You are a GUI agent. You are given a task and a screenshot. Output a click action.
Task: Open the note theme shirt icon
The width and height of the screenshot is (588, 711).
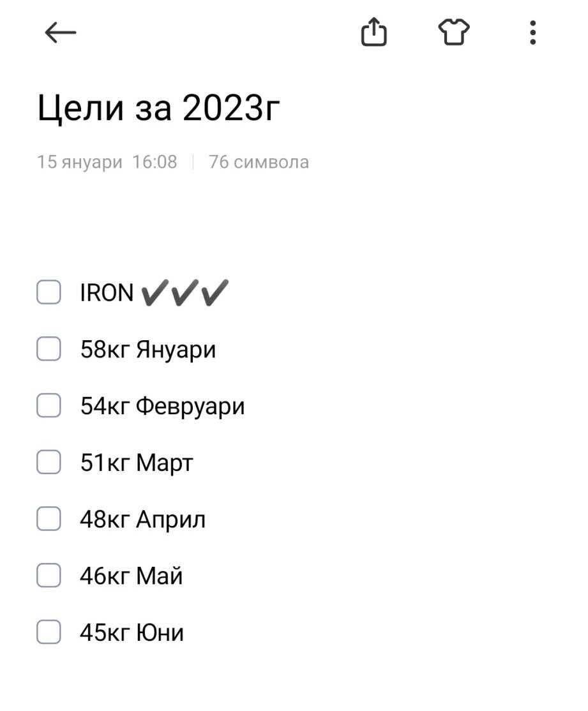pyautogui.click(x=454, y=32)
